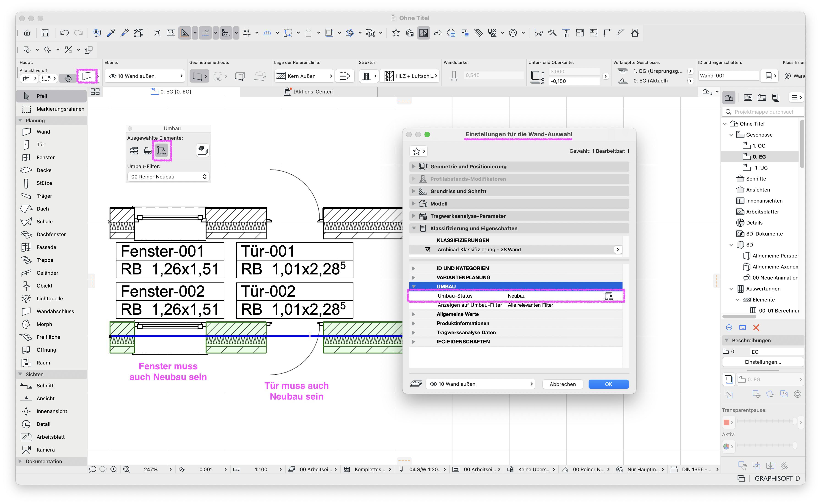Select the Markierungsrahmen tool
Viewport: 821px width, 504px height.
[51, 109]
